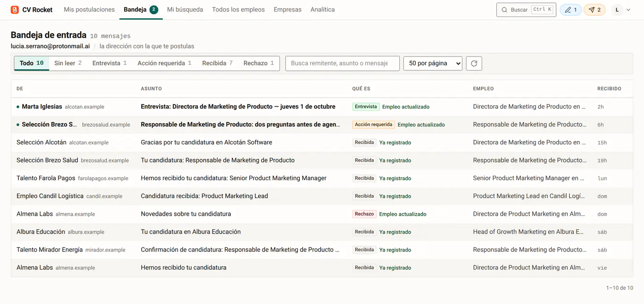Click the magnifier Buscar search button
The height and width of the screenshot is (304, 644).
(x=526, y=10)
